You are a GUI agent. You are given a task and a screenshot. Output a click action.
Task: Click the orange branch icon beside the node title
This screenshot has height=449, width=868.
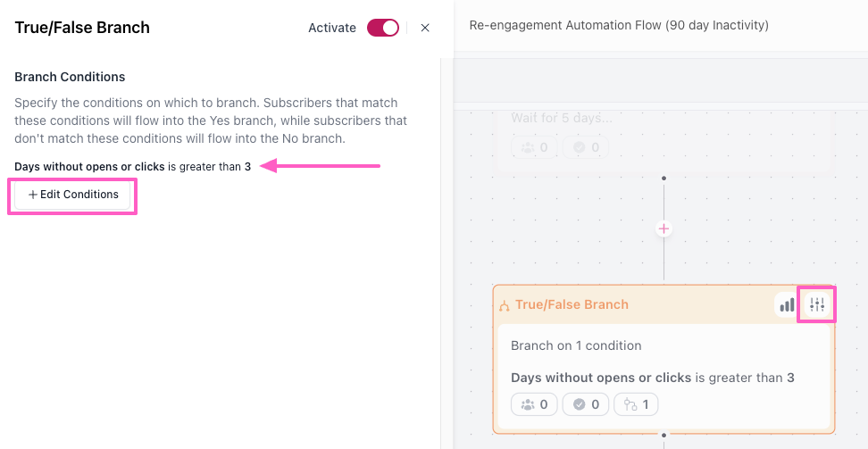pos(505,305)
